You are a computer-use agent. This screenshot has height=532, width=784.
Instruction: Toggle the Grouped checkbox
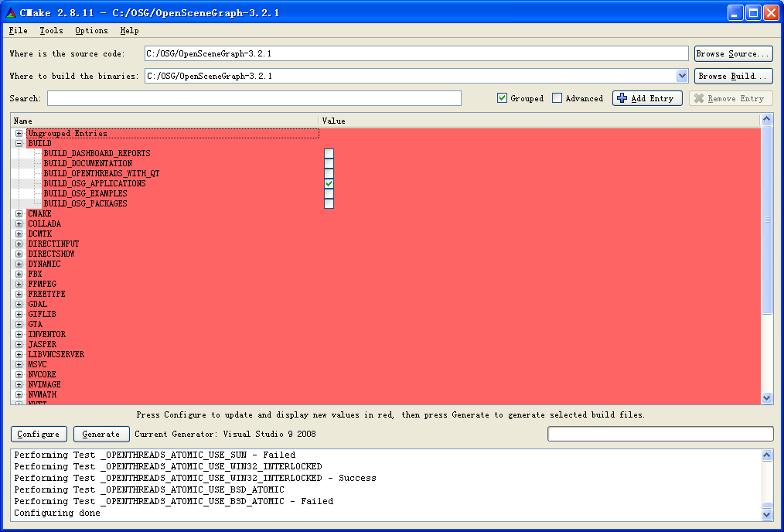point(502,98)
